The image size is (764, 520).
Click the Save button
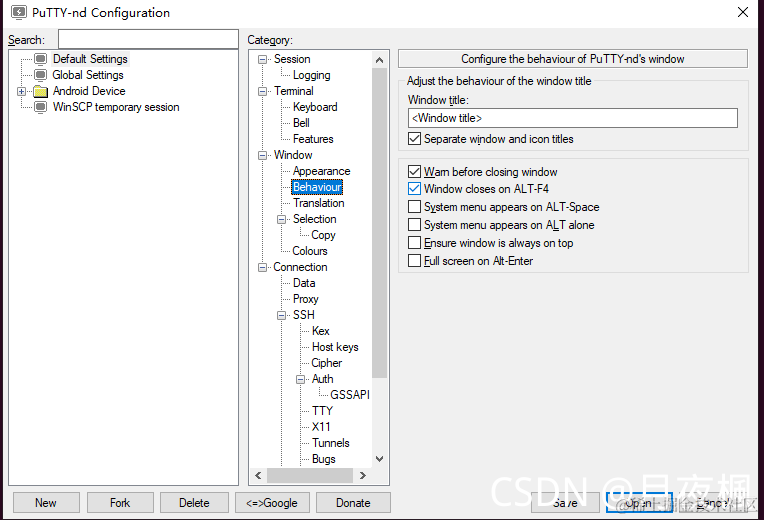565,502
